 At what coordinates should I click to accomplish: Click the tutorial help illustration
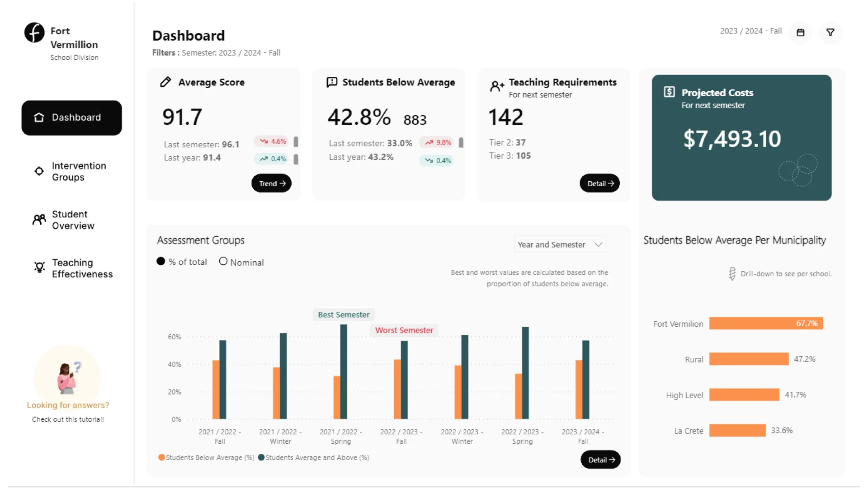[x=68, y=377]
